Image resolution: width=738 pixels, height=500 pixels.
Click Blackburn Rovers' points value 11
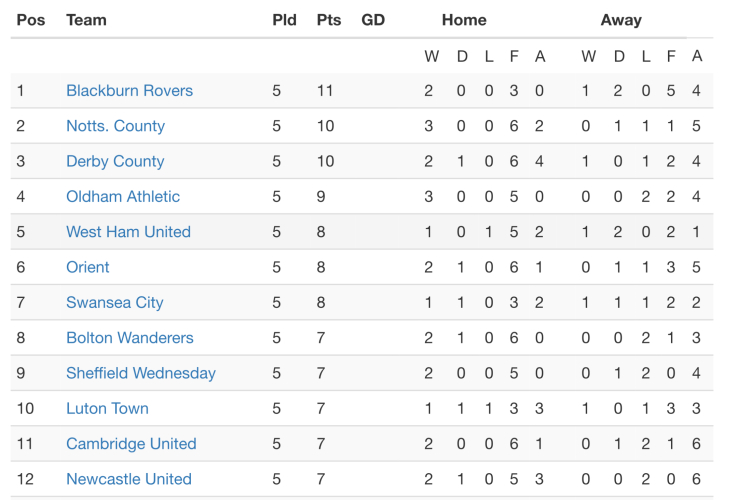pyautogui.click(x=324, y=91)
